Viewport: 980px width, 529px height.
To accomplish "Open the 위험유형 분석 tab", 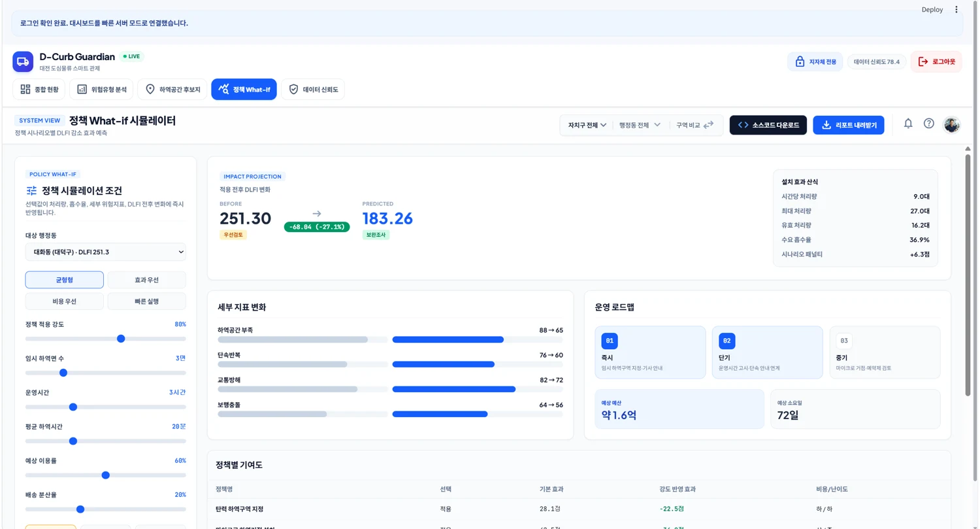I will coord(101,90).
